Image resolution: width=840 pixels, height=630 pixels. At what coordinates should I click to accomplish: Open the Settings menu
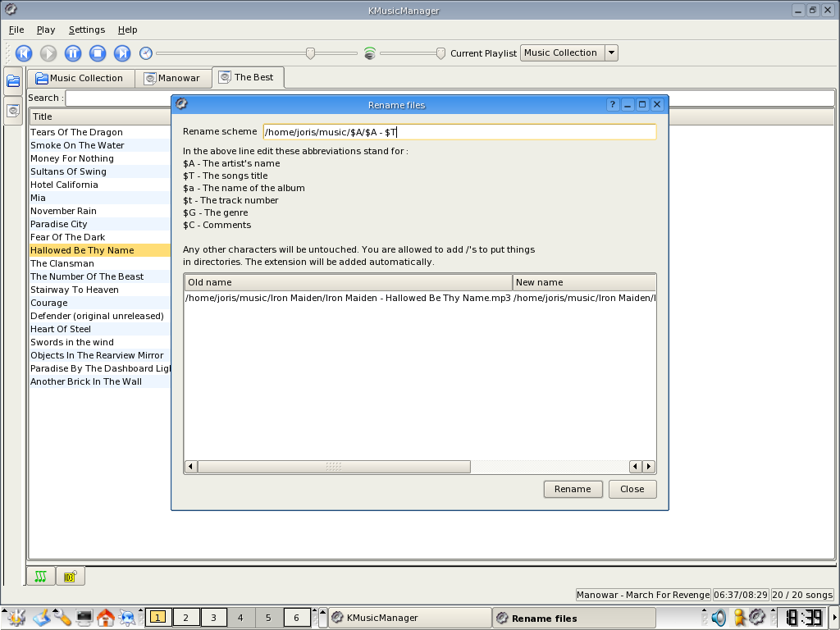click(86, 30)
